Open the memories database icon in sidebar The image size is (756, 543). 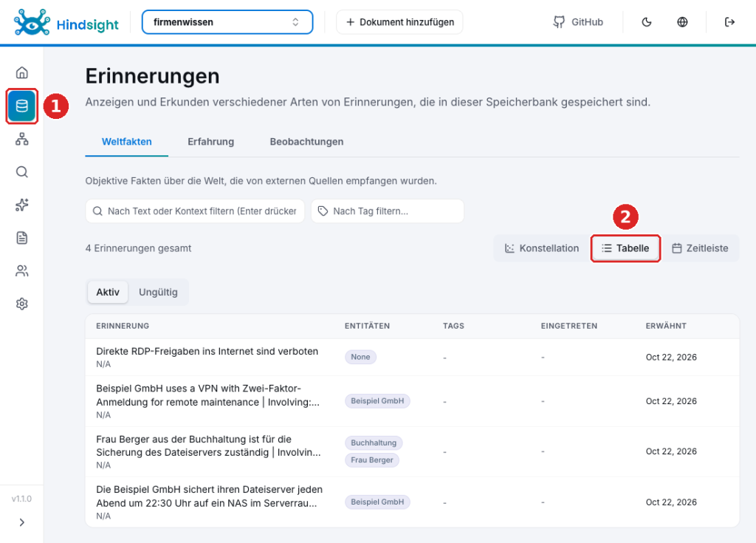(x=21, y=106)
